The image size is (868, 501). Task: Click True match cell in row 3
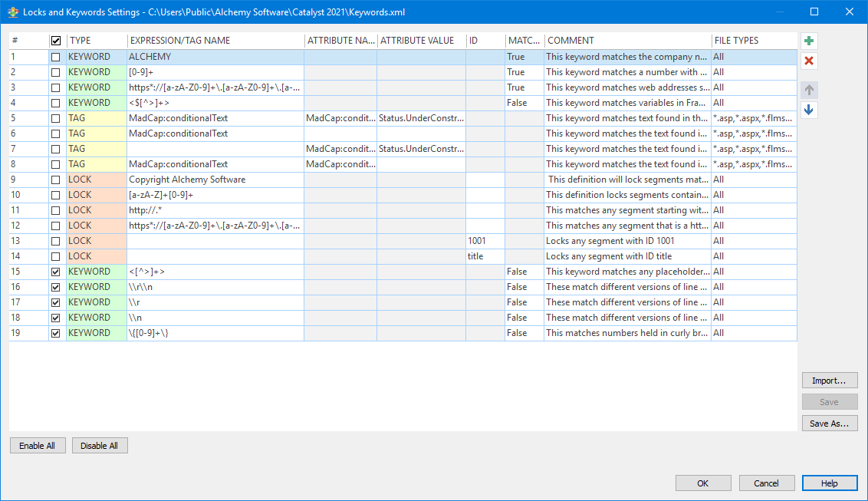524,87
